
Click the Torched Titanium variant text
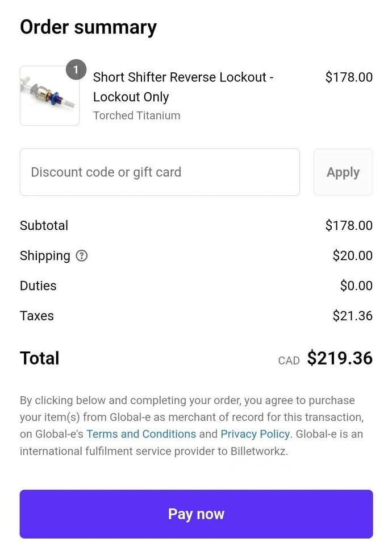click(137, 115)
